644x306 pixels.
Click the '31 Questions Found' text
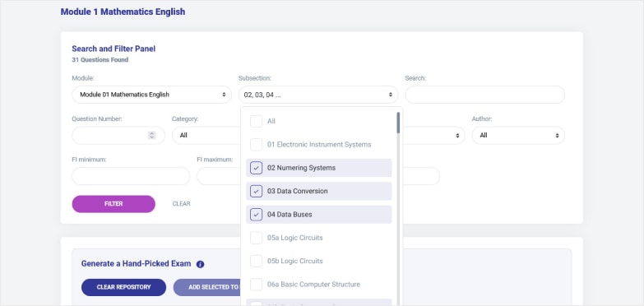coord(100,60)
